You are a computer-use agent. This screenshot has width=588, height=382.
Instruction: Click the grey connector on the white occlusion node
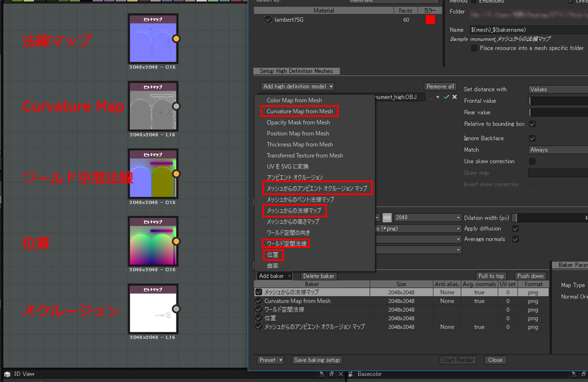pos(176,309)
